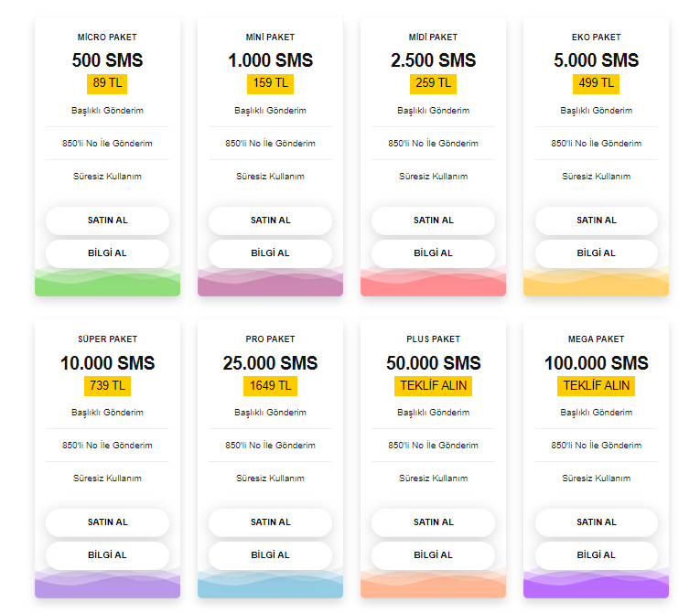700x613 pixels.
Task: Request info for Eko Paket
Action: 596,253
